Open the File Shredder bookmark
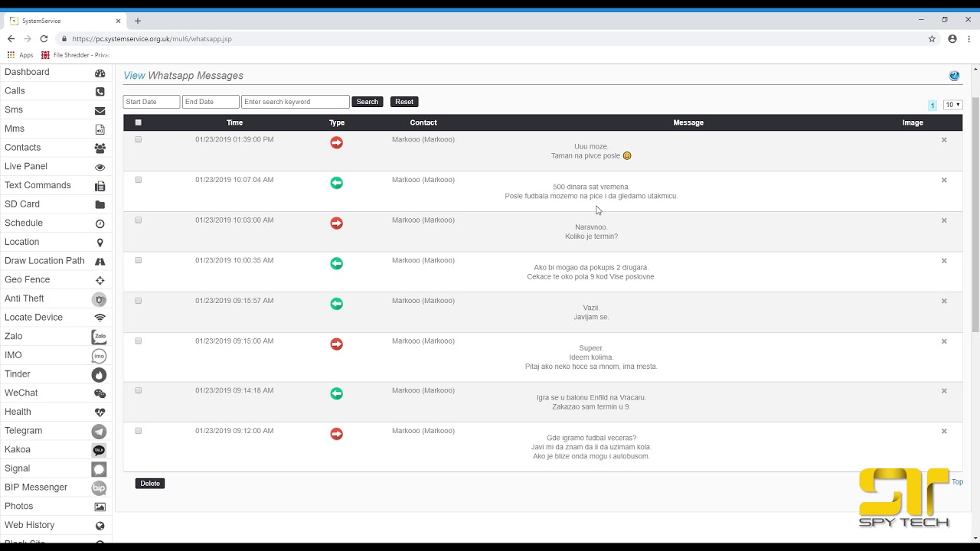 76,55
